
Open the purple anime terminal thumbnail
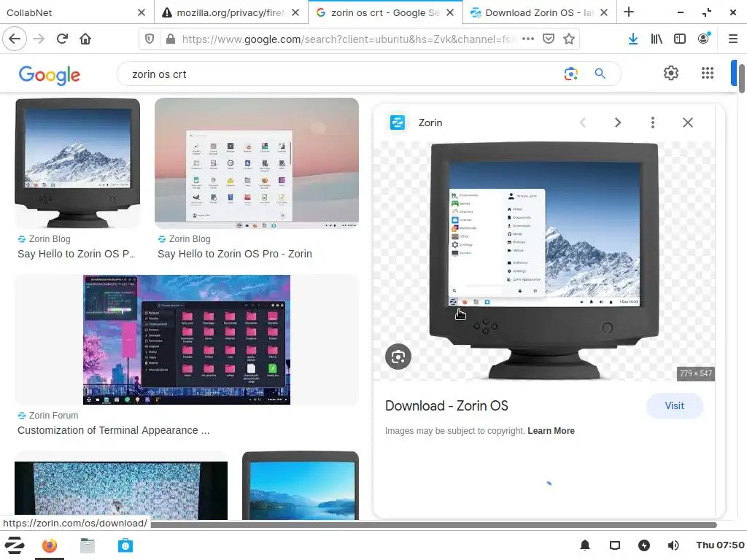click(187, 340)
